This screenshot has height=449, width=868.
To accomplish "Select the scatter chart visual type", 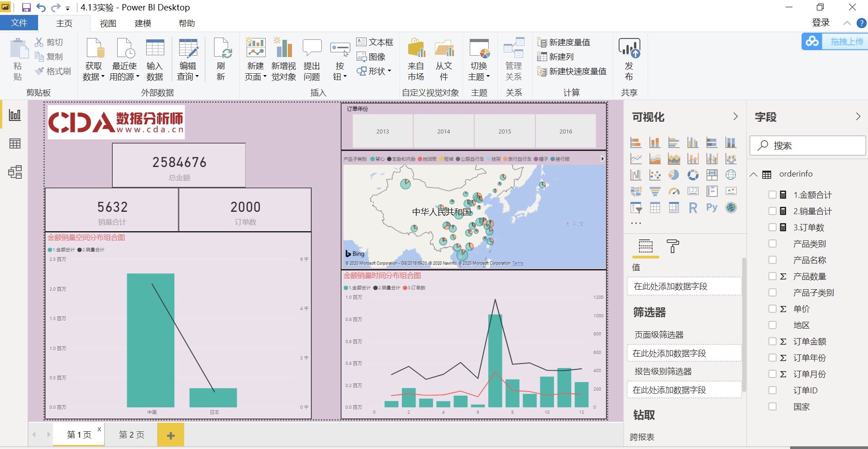I will tap(655, 175).
